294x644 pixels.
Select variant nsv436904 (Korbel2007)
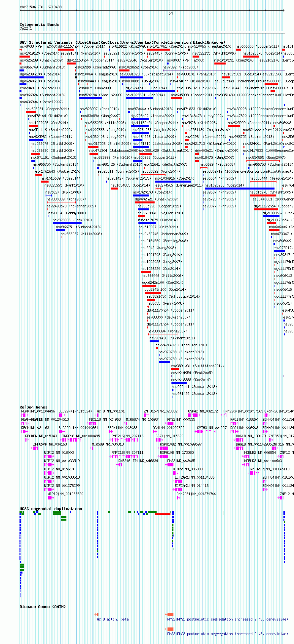click(x=42, y=102)
